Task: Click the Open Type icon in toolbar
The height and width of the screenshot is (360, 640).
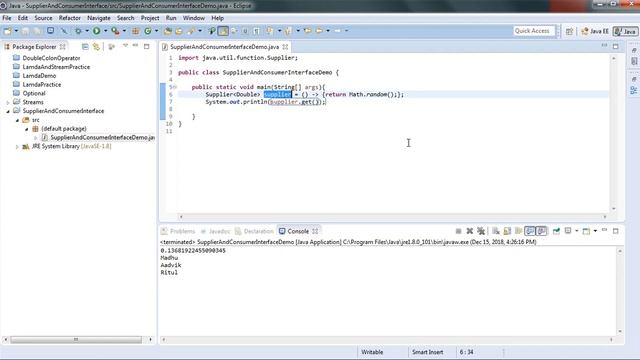Action: click(x=168, y=31)
